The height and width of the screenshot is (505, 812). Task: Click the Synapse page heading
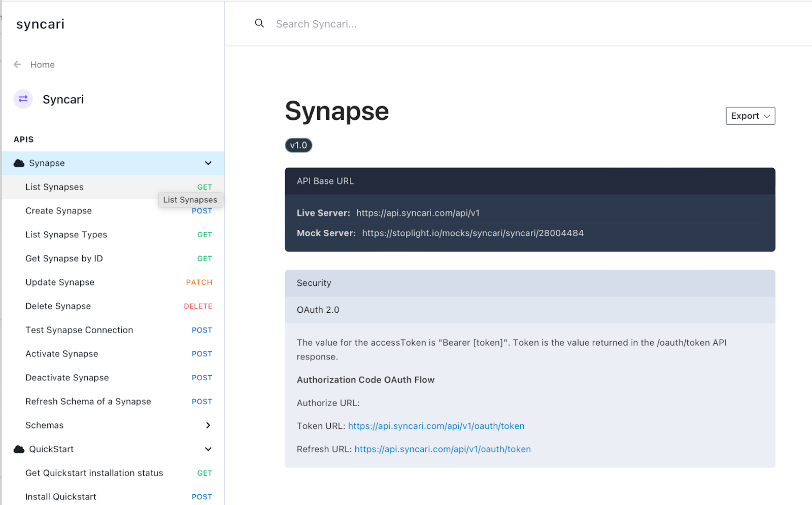[337, 112]
